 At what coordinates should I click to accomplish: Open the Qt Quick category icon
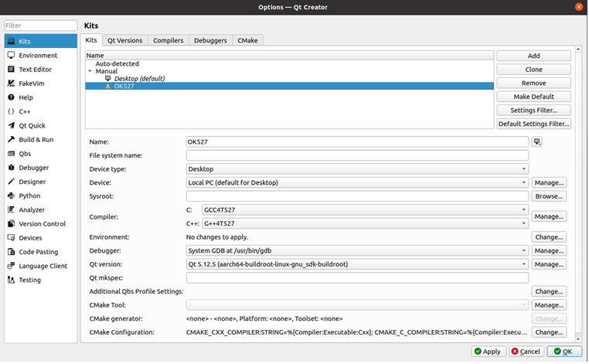coord(12,125)
